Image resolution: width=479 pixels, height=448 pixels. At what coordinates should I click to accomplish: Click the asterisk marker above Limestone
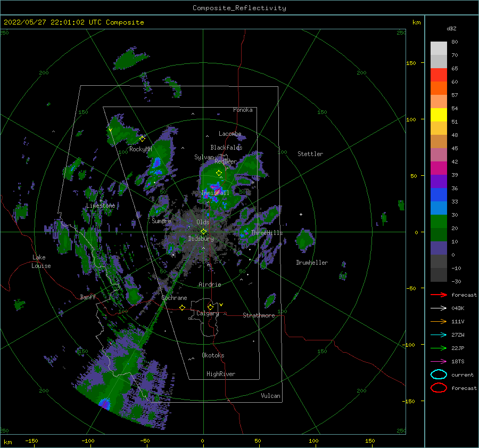coord(101,201)
